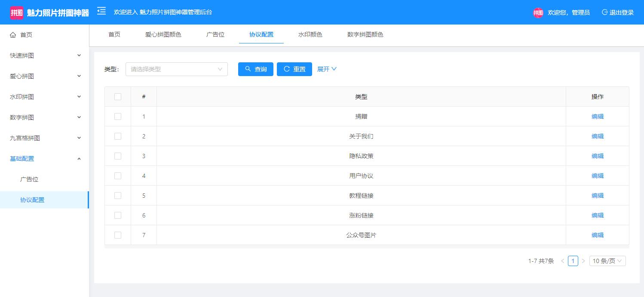The image size is (644, 297).
Task: Open the 请选择类型 type dropdown
Action: [x=177, y=69]
